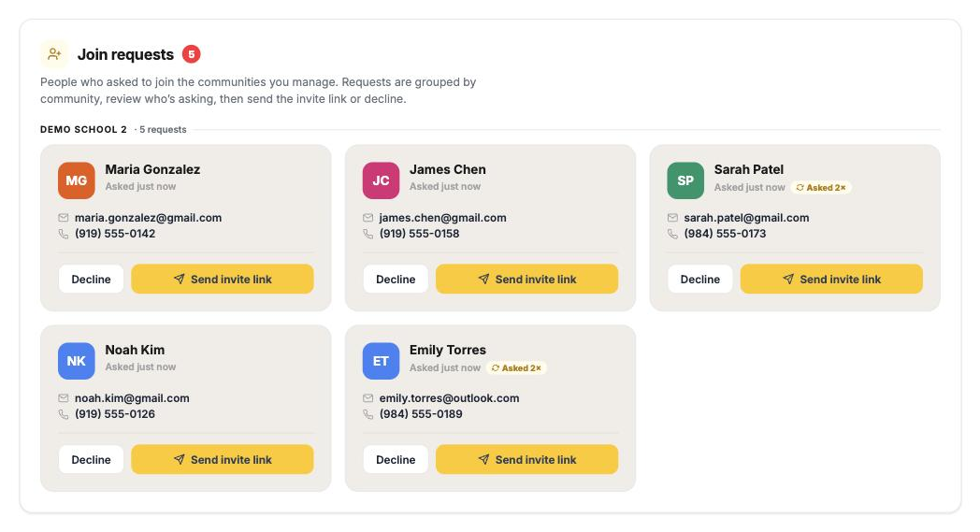This screenshot has width=980, height=532.
Task: Click the phone number (919) 555-0126
Action: point(115,414)
